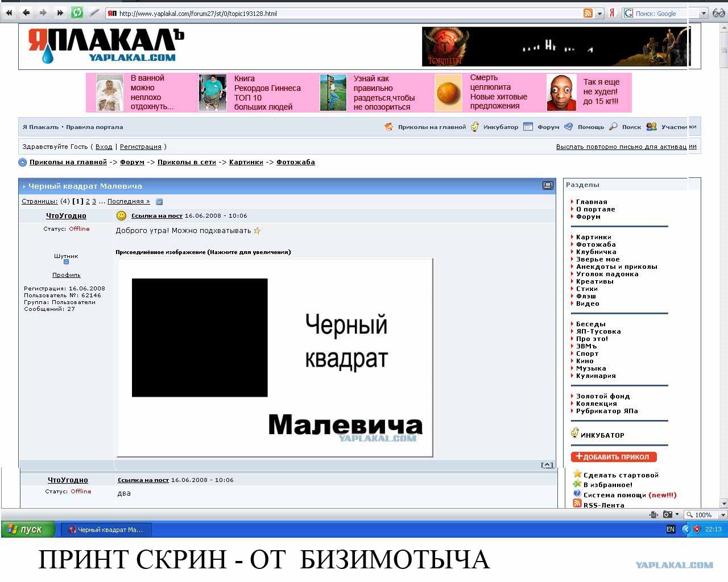
Task: Click the 'Вход' login link
Action: (x=104, y=147)
